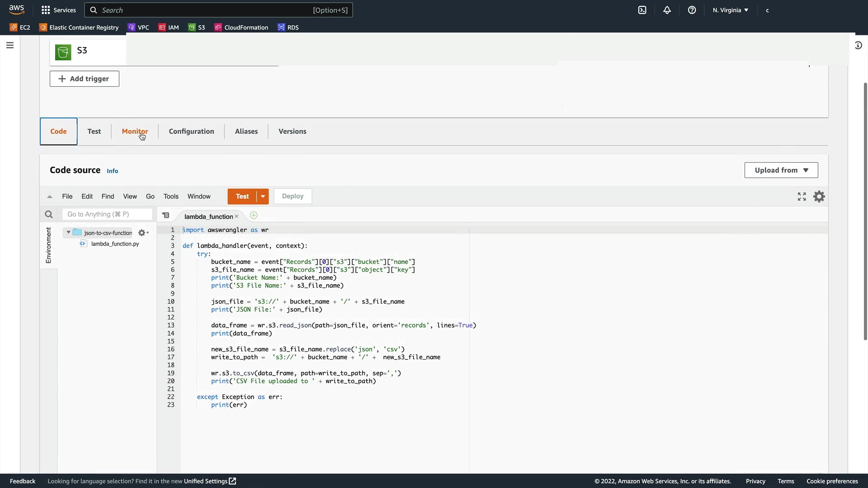
Task: Toggle fullscreen mode for code editor
Action: coord(802,197)
